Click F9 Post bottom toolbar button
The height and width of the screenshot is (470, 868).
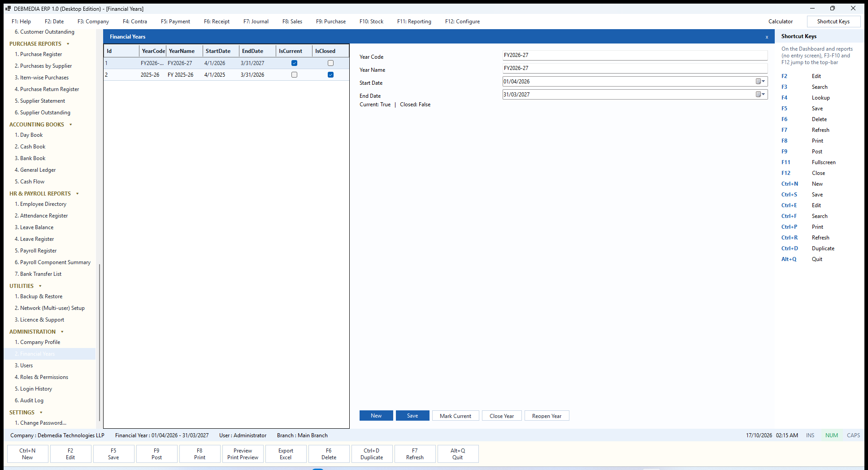click(x=156, y=454)
